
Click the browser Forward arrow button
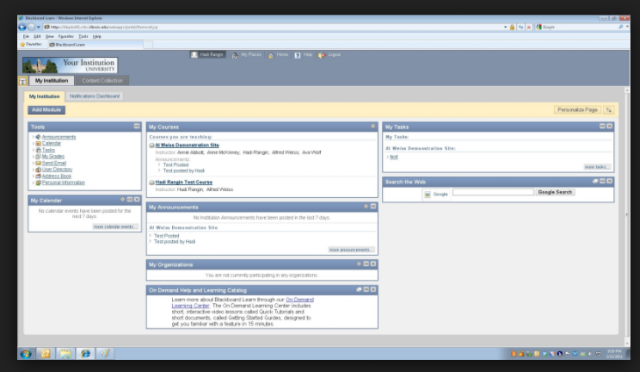31,27
